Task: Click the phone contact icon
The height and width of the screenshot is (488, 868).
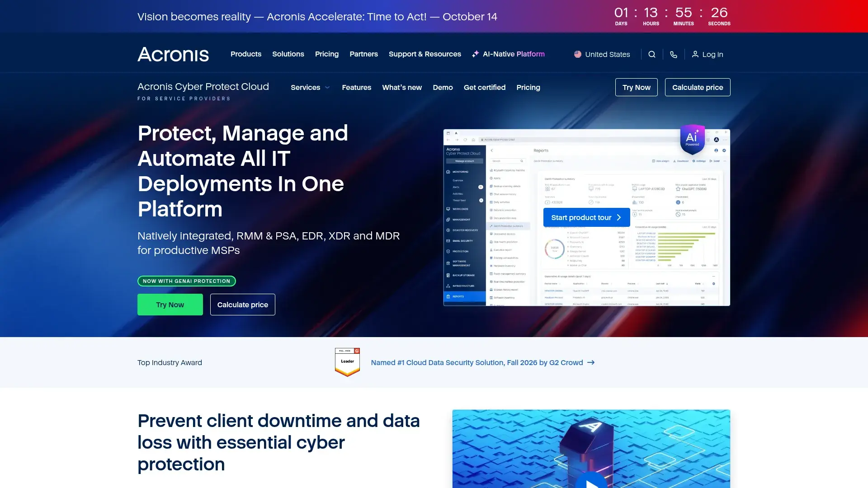Action: pyautogui.click(x=674, y=54)
